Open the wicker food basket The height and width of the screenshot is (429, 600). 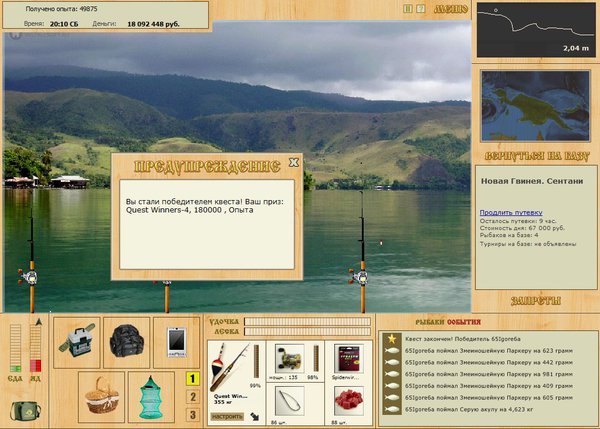click(101, 397)
